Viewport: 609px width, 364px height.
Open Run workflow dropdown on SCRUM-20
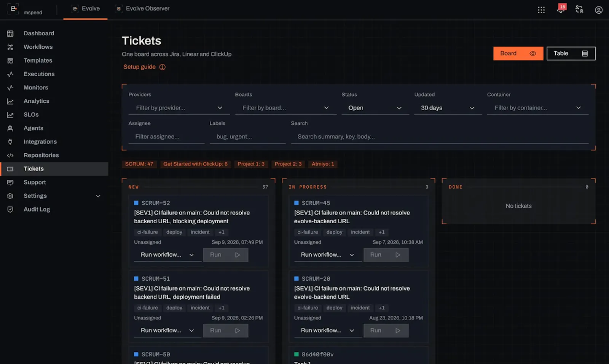pos(328,331)
